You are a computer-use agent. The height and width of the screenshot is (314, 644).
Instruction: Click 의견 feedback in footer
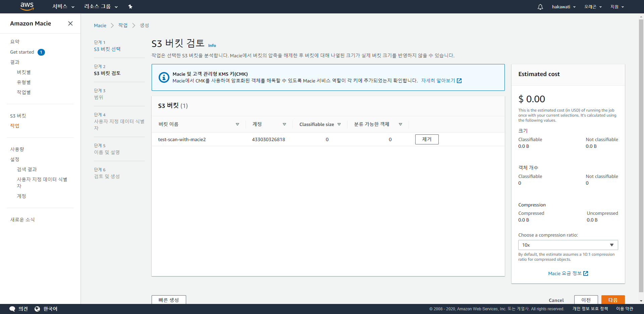(x=23, y=309)
